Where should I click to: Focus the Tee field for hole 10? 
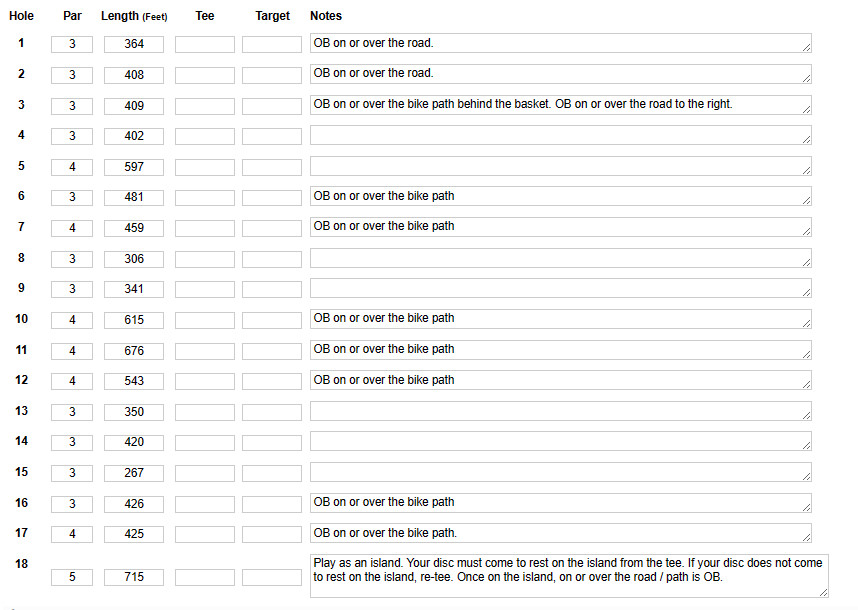pos(205,320)
